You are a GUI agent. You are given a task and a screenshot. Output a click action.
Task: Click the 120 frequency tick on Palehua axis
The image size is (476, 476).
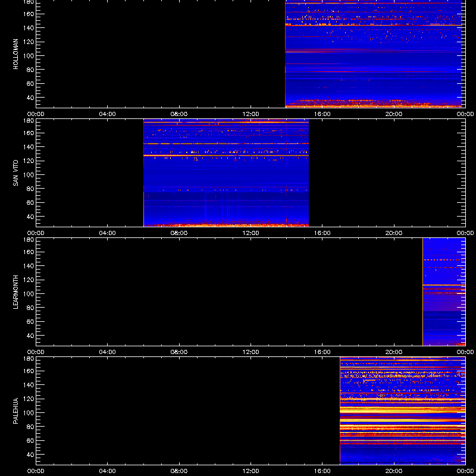pos(30,399)
